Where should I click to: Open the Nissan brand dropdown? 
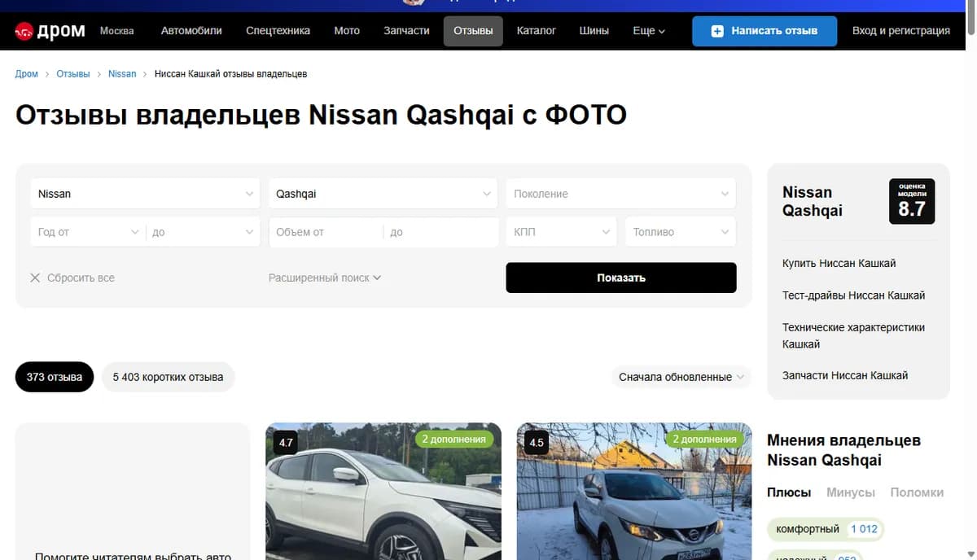pyautogui.click(x=146, y=194)
